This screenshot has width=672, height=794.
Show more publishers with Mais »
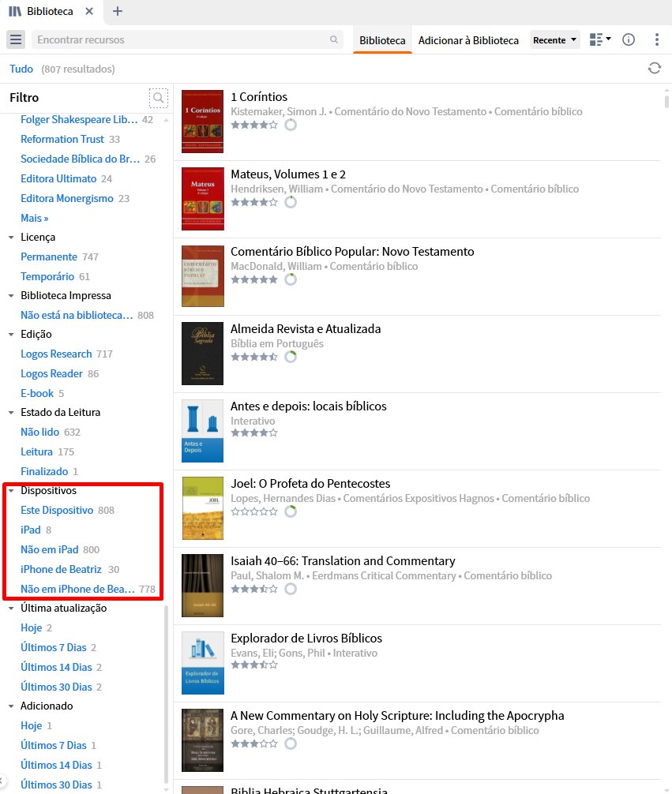(x=35, y=219)
